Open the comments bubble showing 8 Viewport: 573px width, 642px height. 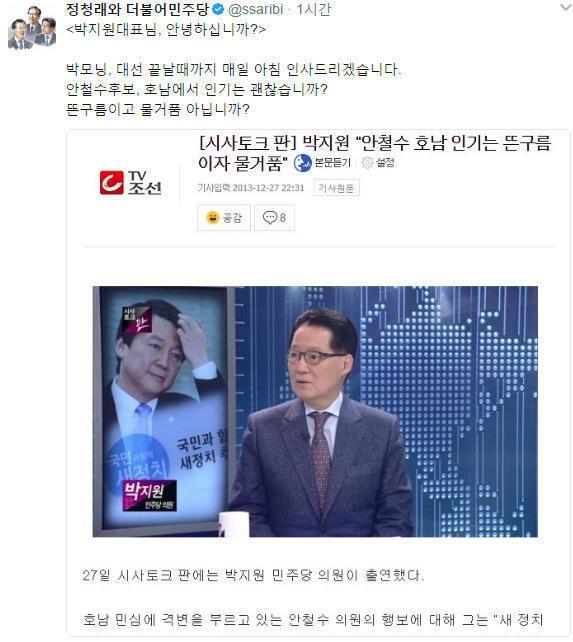coord(274,217)
